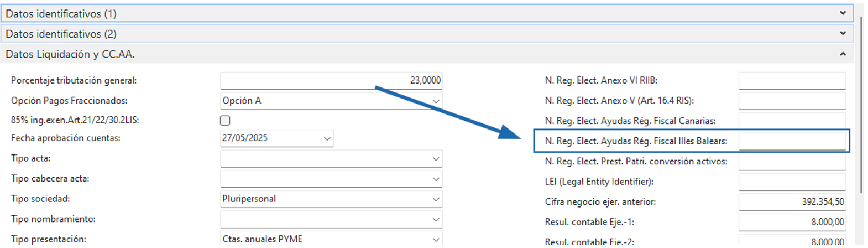Click the Anexo V (Art. 16.4 RIS) field
This screenshot has width=868, height=248.
(792, 101)
